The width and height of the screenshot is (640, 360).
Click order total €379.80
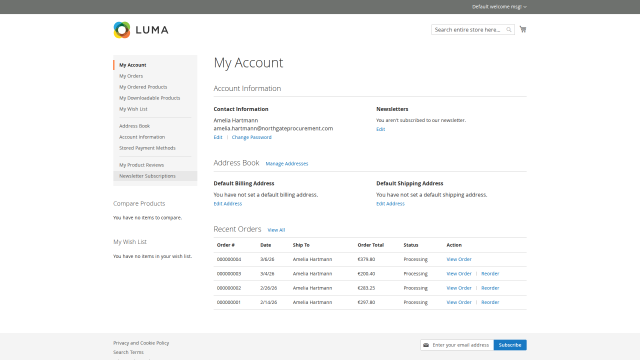[x=366, y=259]
